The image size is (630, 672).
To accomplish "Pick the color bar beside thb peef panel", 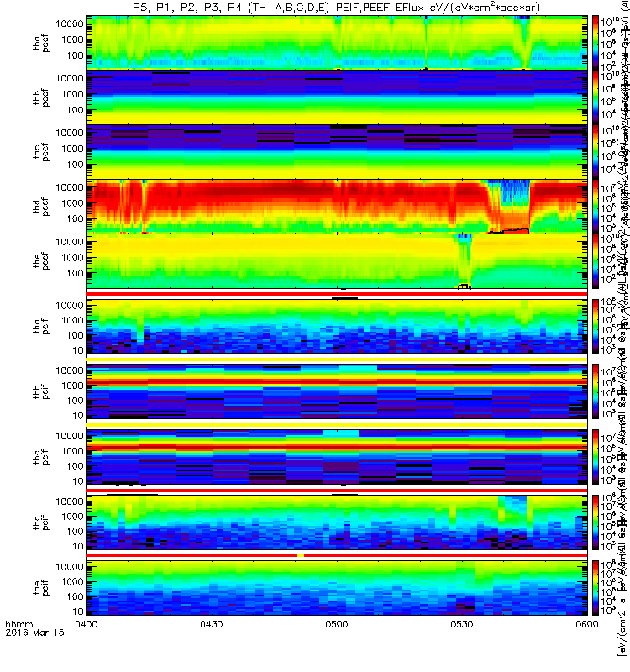I will click(x=596, y=97).
